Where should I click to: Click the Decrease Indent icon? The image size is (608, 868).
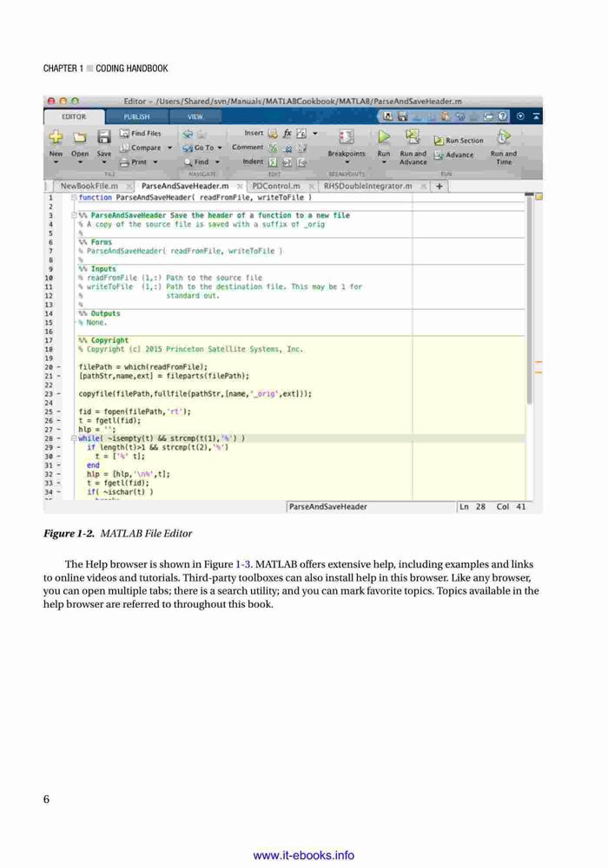coord(301,162)
